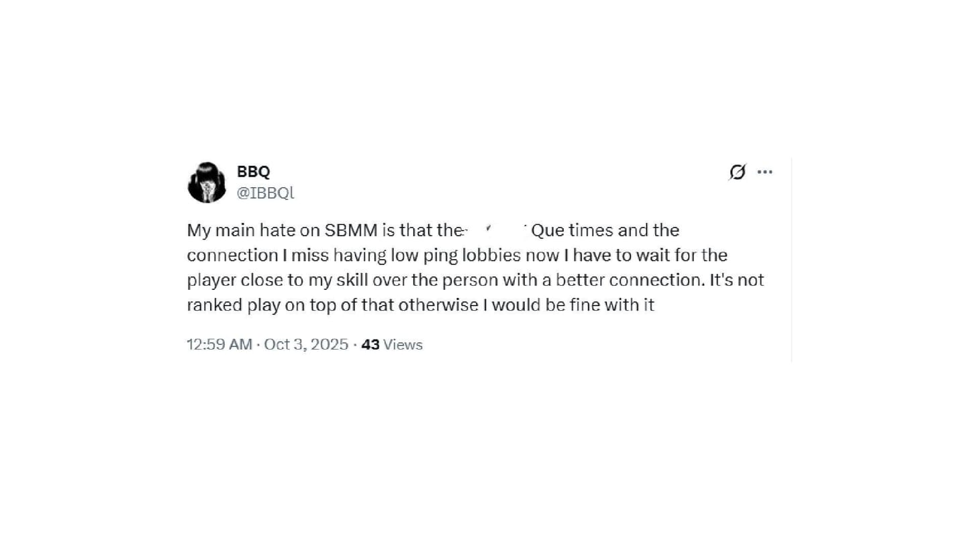Select the @IBBQl handle

[266, 193]
